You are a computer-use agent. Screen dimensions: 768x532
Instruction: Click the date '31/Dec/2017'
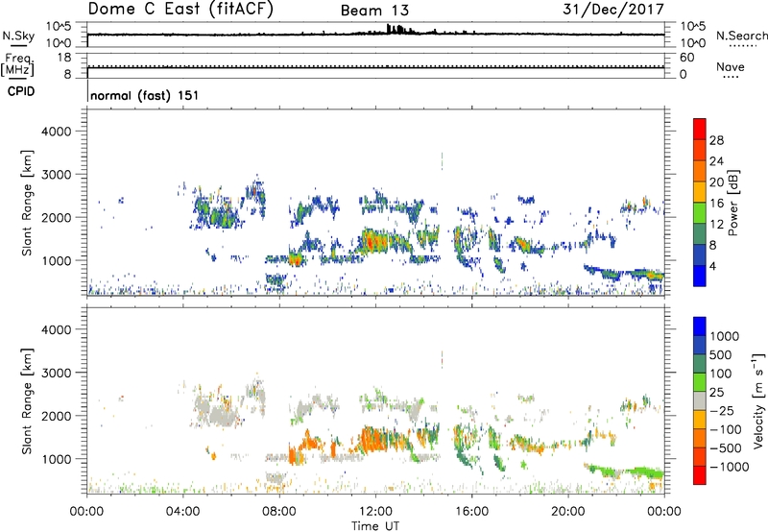tap(613, 9)
